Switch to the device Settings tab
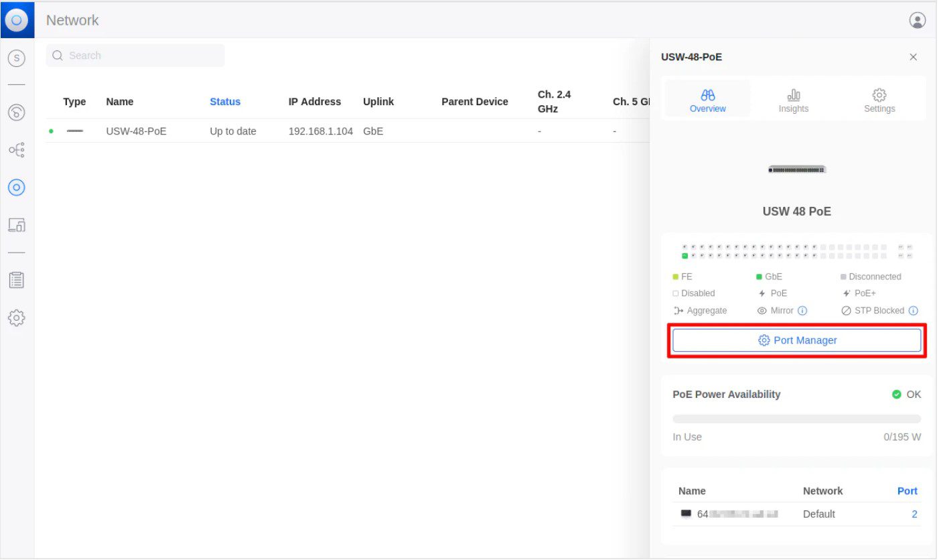 pos(879,101)
